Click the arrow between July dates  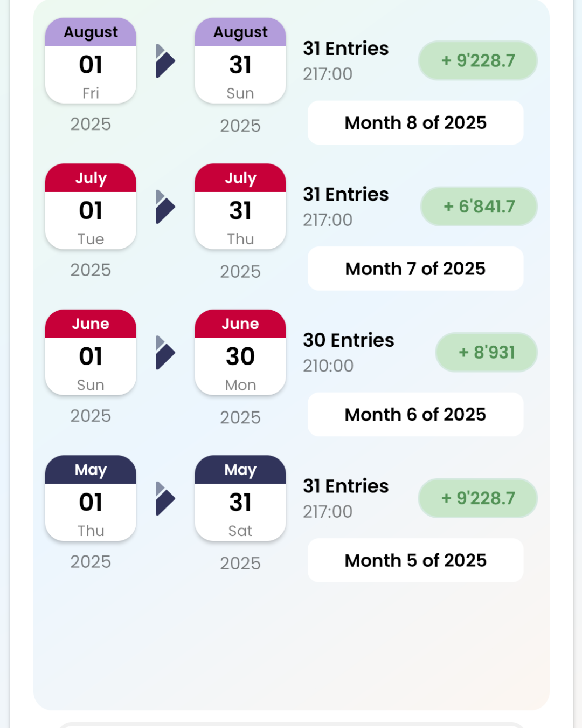165,207
